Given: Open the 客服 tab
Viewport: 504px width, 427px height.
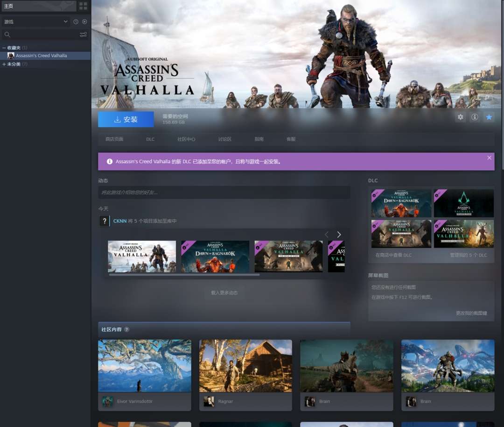Looking at the screenshot, I should pyautogui.click(x=291, y=139).
